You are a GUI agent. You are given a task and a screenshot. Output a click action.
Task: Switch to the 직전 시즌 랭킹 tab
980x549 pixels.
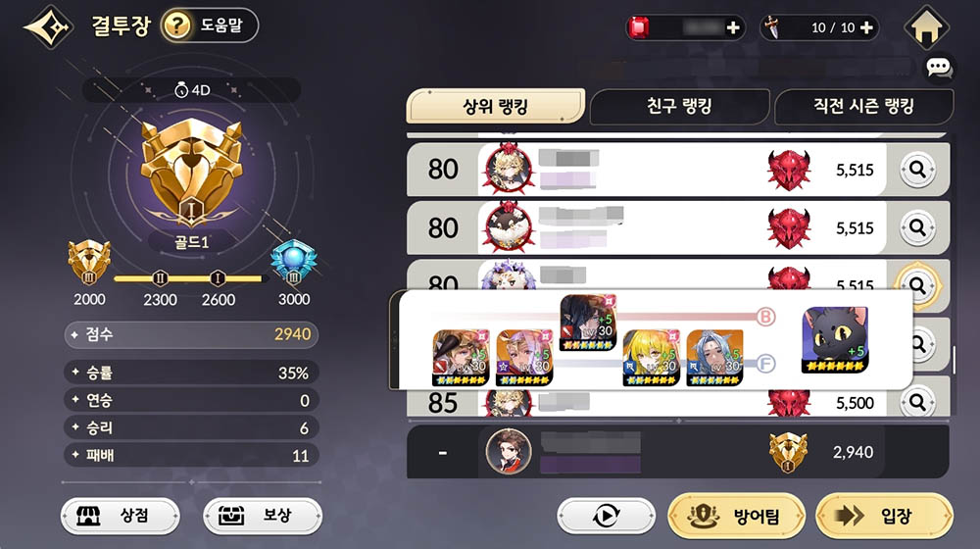point(863,106)
